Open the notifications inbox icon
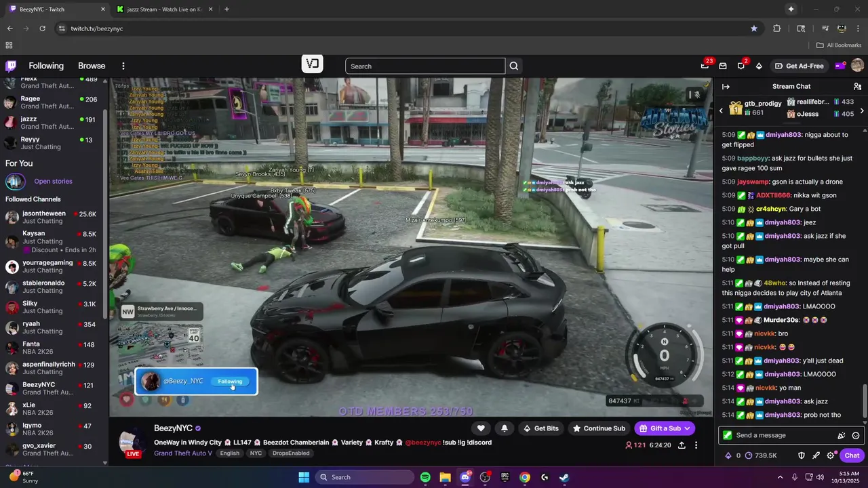 pyautogui.click(x=723, y=66)
